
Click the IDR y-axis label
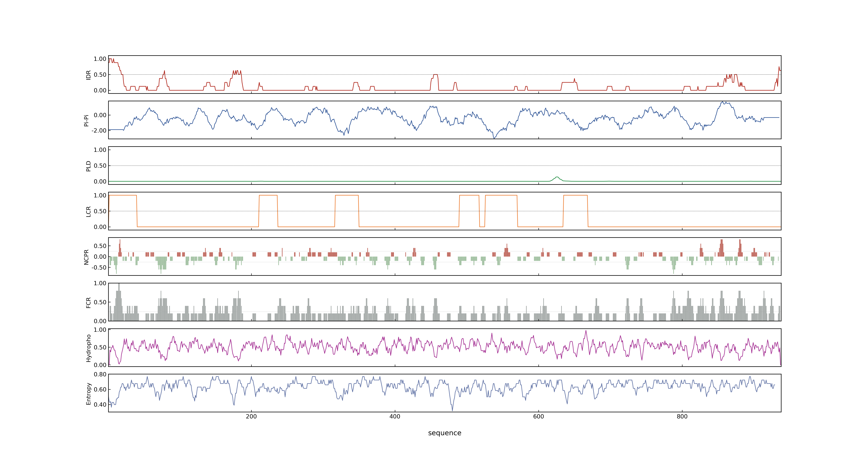88,75
